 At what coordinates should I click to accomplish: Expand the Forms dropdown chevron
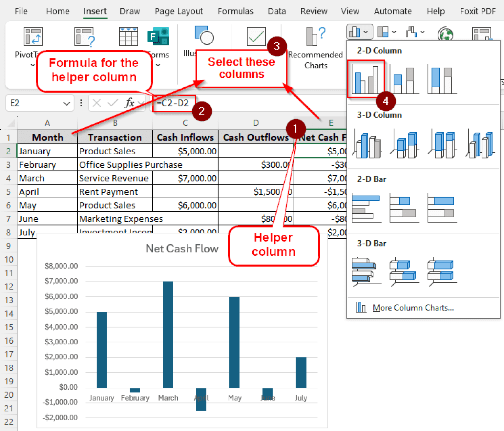coord(158,66)
